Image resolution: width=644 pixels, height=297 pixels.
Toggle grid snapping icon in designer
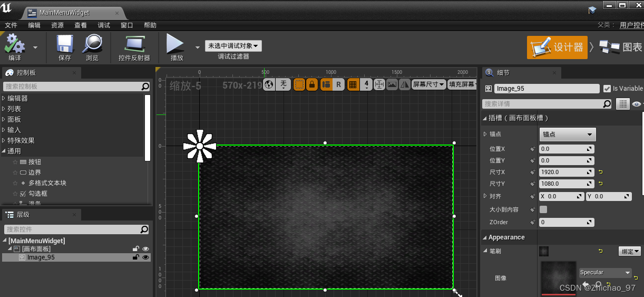coord(353,84)
